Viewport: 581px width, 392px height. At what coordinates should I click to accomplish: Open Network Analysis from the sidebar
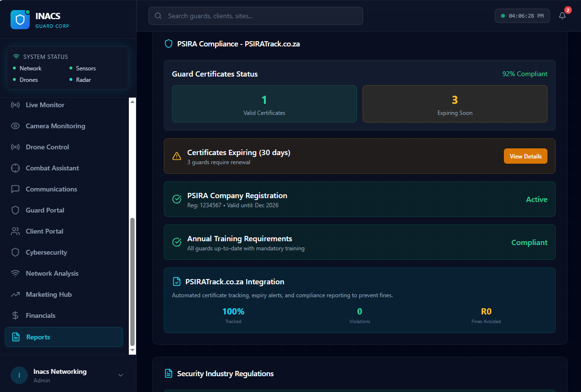coord(64,273)
